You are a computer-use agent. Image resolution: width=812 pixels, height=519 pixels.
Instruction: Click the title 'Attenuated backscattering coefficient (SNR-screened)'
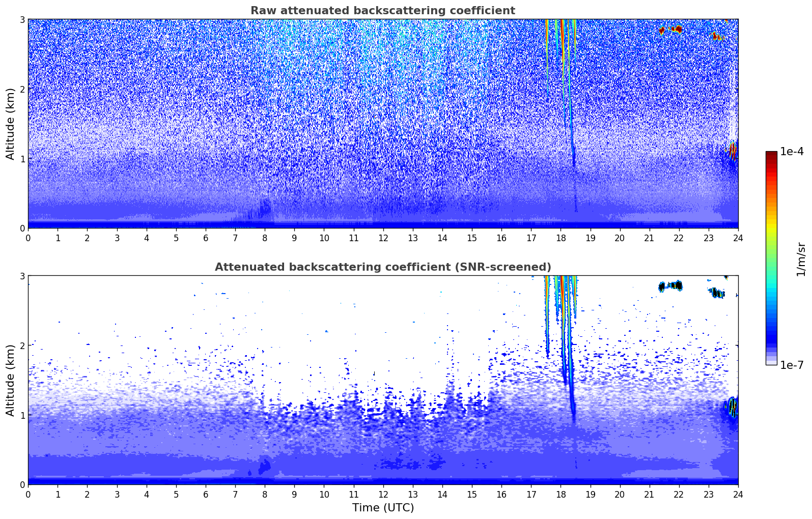[x=383, y=267]
